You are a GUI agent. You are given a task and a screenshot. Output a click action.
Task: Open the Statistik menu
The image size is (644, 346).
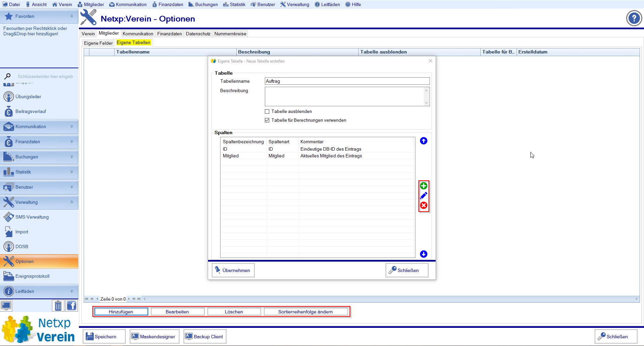coord(234,4)
